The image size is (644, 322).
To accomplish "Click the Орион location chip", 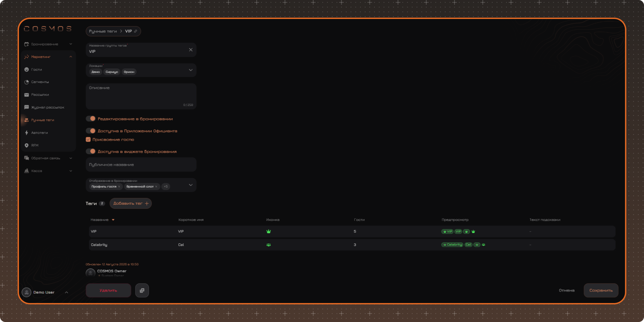I will (x=129, y=72).
